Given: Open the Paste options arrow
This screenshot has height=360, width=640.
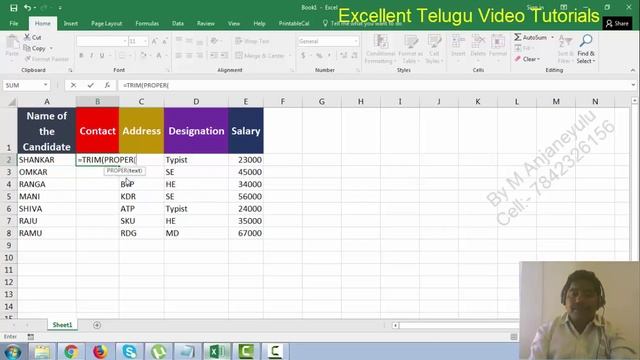Looking at the screenshot, I should point(12,60).
